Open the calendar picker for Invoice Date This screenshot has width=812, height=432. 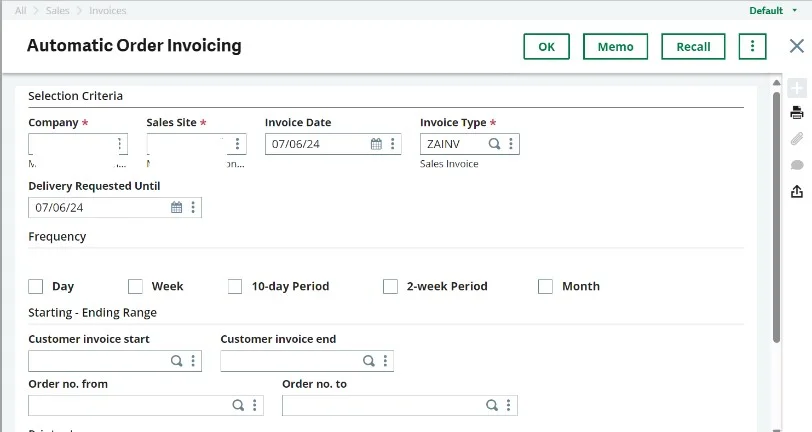[376, 144]
